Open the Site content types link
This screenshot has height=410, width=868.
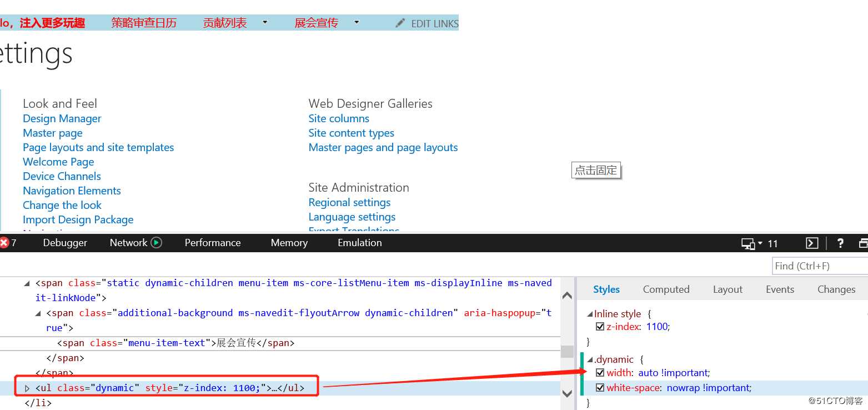352,133
